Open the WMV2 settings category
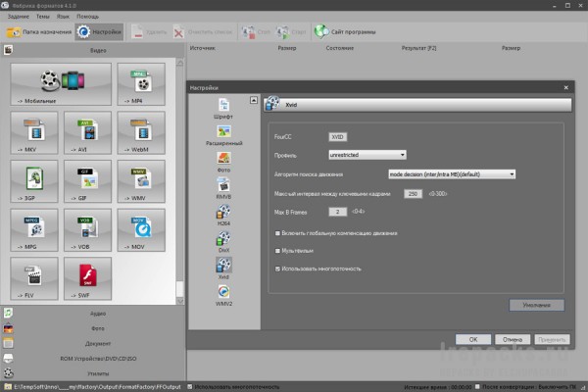 (223, 296)
